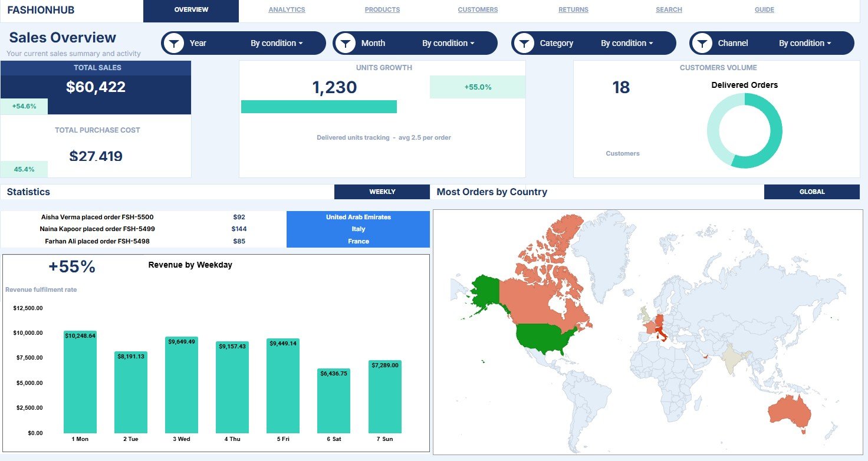Click the $60,422 total sales value
This screenshot has height=461, width=868.
[x=96, y=87]
